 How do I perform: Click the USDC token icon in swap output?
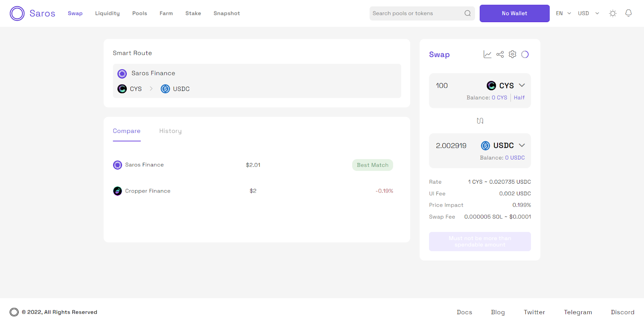485,145
